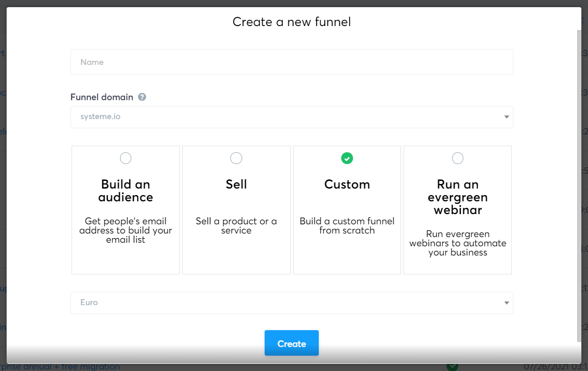Click inside the Name input field
This screenshot has height=371, width=588.
tap(291, 62)
